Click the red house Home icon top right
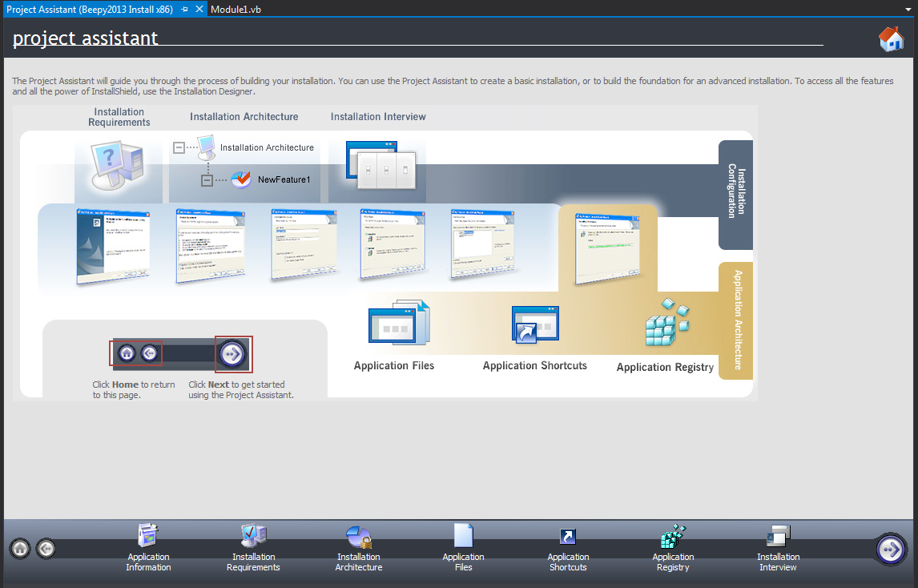Viewport: 918px width, 588px height. point(891,39)
